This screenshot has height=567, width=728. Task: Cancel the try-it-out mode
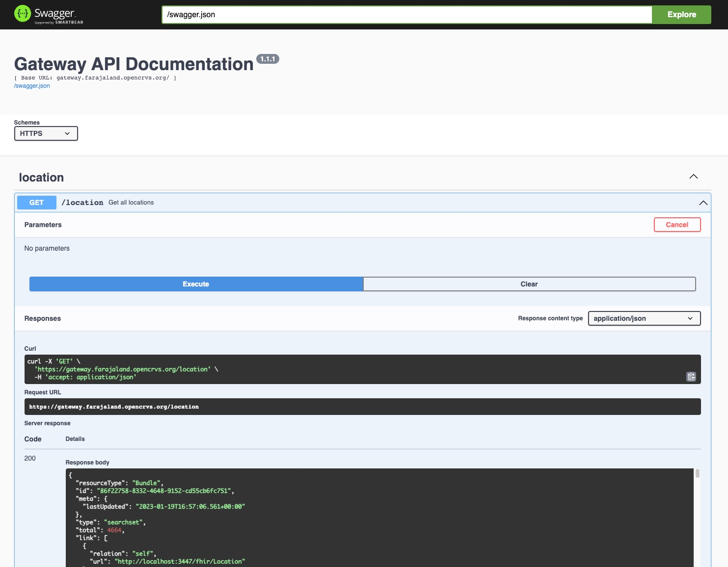click(676, 225)
